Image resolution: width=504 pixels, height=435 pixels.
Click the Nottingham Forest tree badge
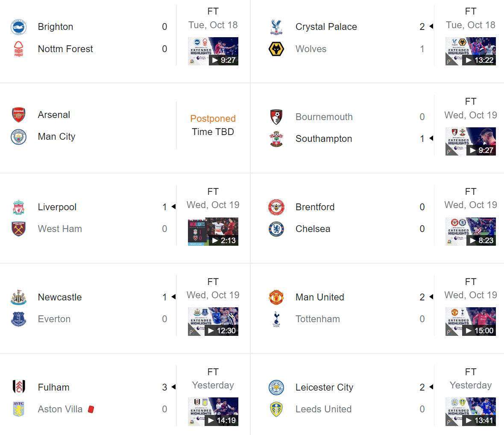click(18, 49)
